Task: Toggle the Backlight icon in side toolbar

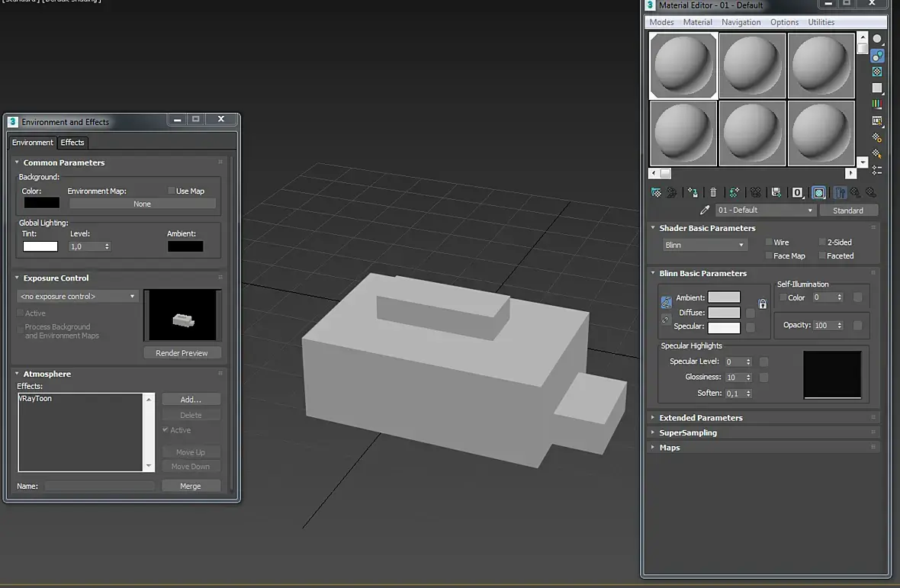Action: point(877,56)
